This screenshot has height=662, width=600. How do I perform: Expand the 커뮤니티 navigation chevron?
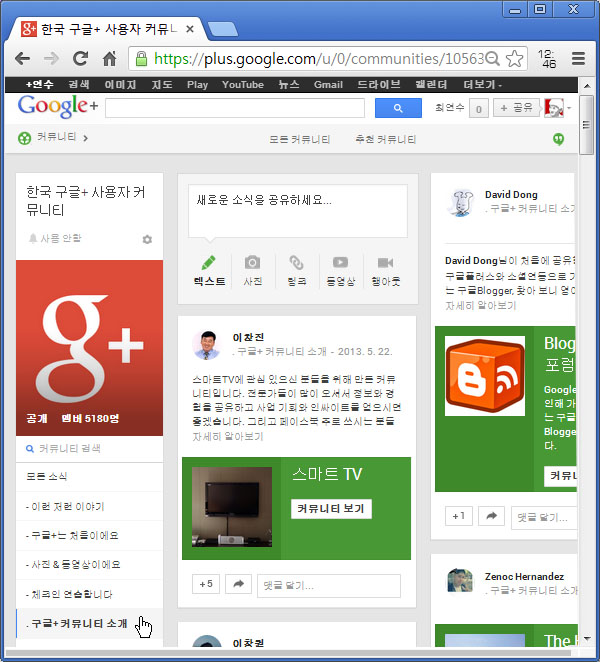pyautogui.click(x=85, y=138)
